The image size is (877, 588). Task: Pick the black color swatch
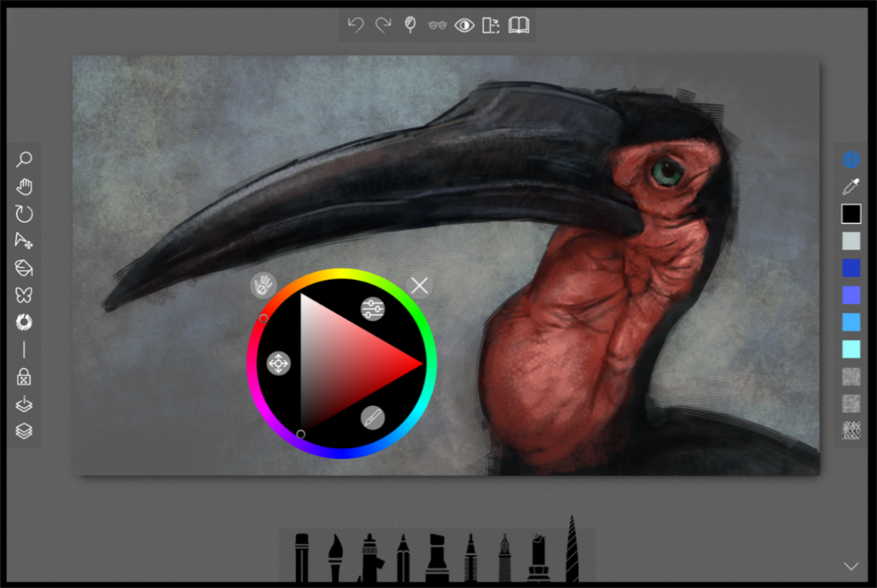(851, 214)
